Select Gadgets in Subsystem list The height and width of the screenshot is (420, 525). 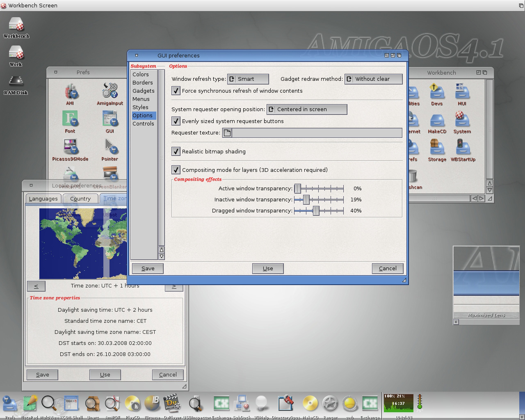point(143,91)
